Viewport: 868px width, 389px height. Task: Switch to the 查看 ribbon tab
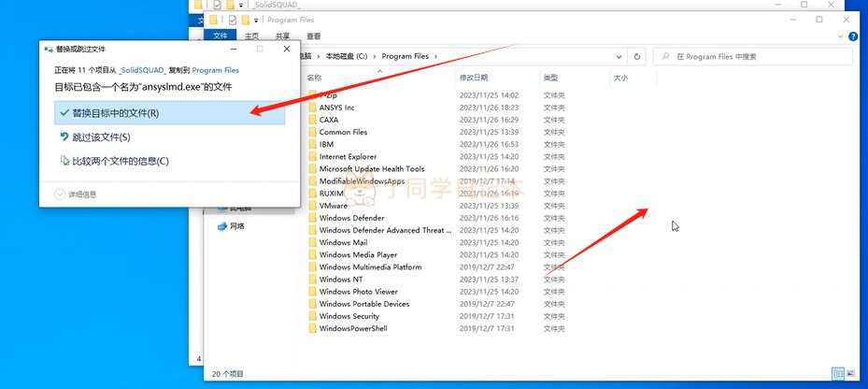[313, 36]
